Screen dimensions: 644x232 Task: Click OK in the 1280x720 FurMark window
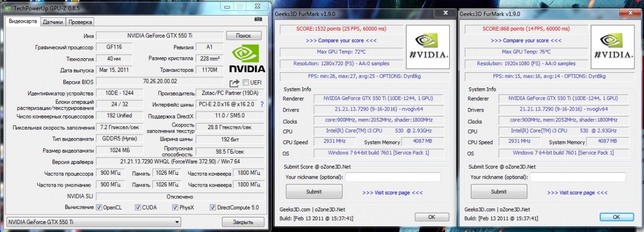432,217
